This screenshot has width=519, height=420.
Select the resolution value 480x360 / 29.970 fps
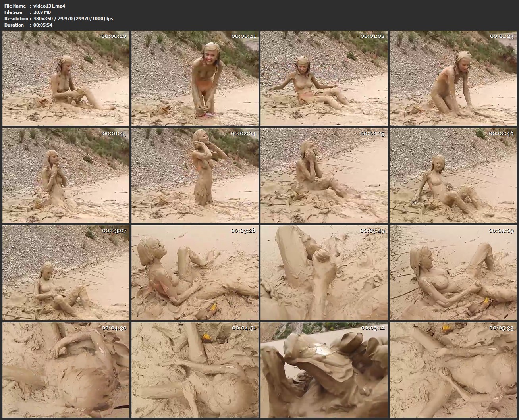tap(73, 19)
